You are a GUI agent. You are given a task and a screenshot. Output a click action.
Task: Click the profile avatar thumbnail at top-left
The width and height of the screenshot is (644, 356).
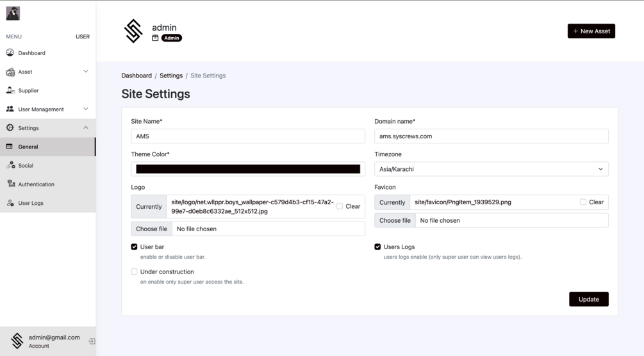tap(13, 13)
